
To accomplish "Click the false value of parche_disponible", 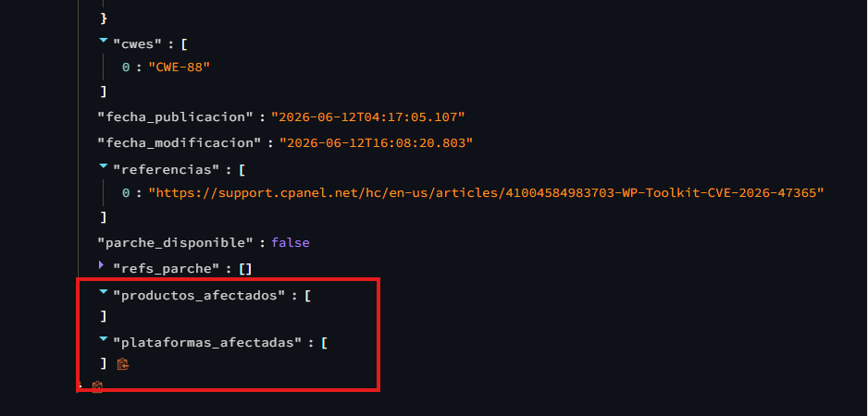I will [290, 242].
